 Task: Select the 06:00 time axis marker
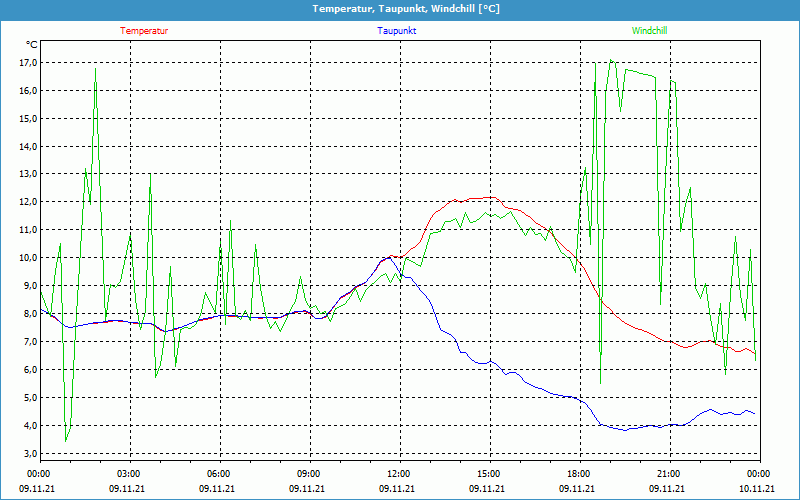[219, 473]
